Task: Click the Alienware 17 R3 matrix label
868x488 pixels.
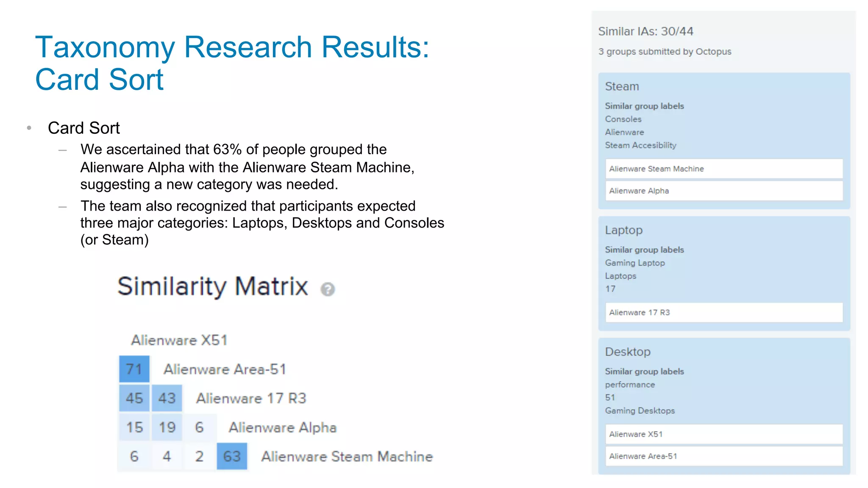Action: point(251,398)
